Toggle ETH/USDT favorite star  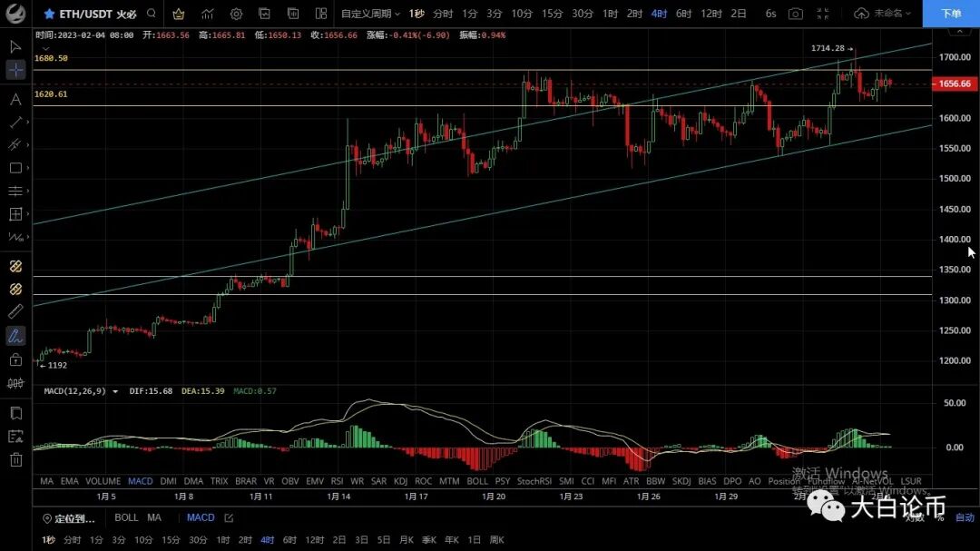point(49,13)
